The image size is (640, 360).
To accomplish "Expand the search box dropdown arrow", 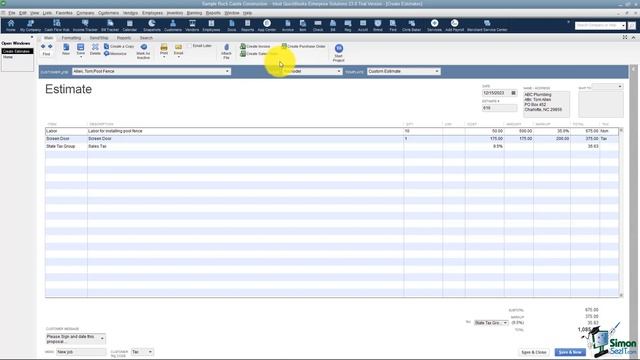I will point(623,25).
